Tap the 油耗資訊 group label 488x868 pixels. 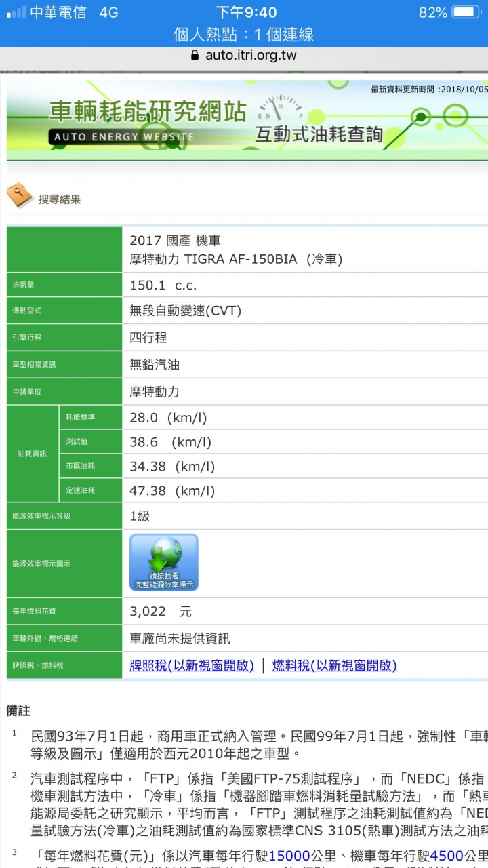tap(33, 454)
